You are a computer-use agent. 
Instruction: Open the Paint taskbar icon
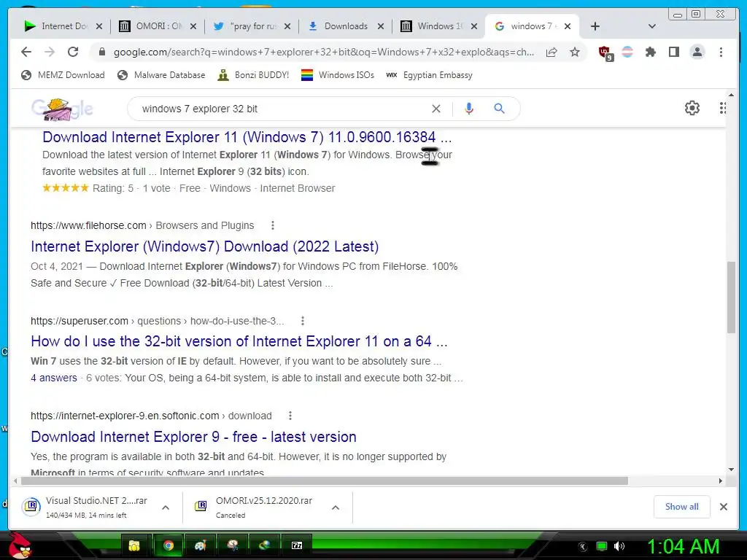[200, 545]
